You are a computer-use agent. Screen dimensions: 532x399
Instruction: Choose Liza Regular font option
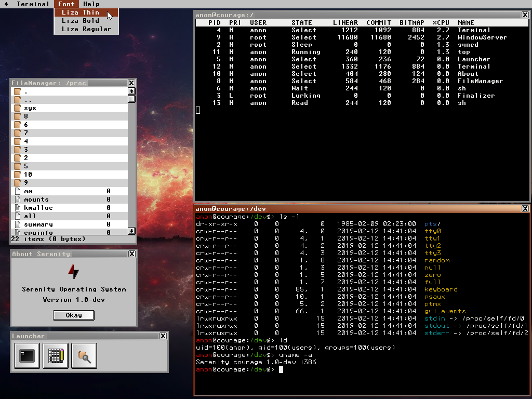(x=86, y=29)
